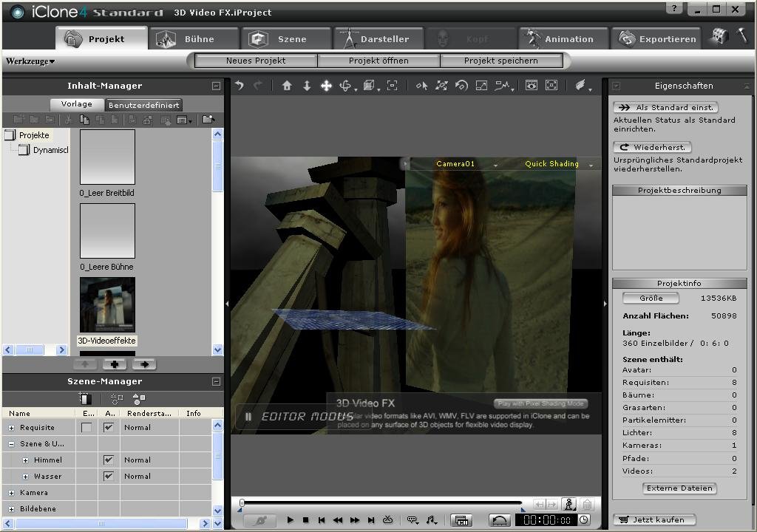The image size is (757, 532).
Task: Select the camera rotate tool
Action: (346, 86)
